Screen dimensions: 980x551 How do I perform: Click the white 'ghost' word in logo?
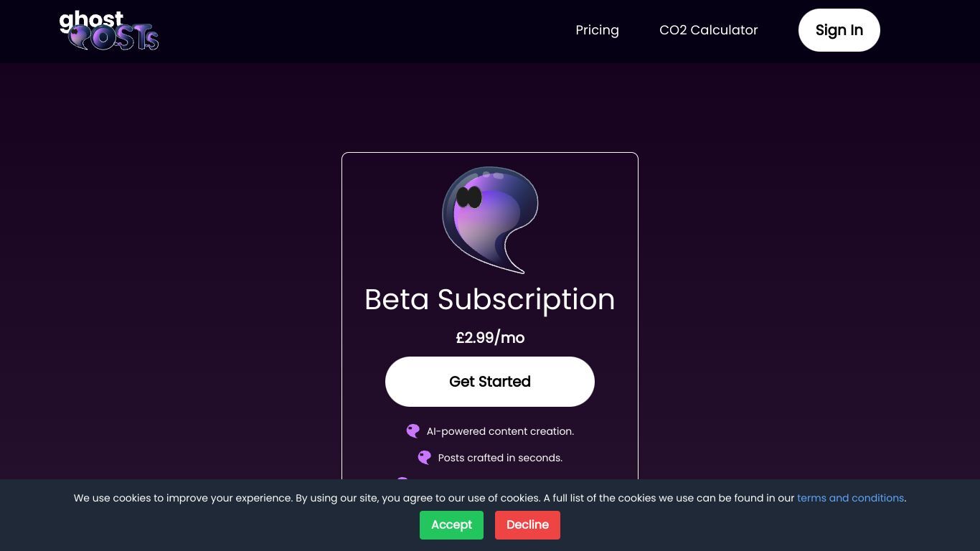pyautogui.click(x=91, y=21)
